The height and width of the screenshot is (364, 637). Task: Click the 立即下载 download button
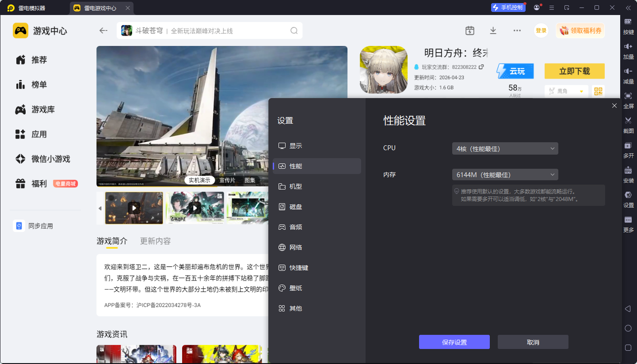pyautogui.click(x=575, y=71)
